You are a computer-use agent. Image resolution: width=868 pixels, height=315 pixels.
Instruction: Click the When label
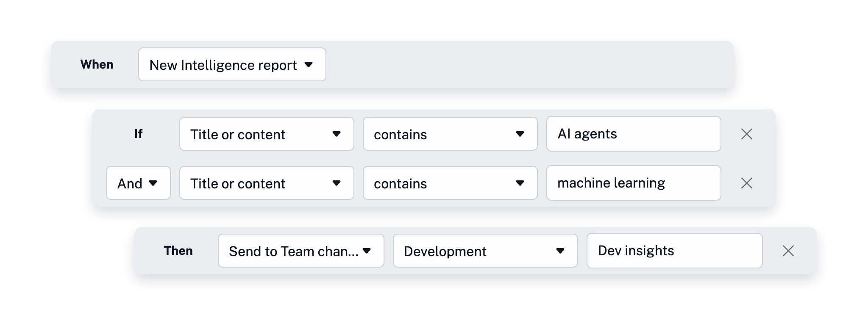tap(97, 64)
